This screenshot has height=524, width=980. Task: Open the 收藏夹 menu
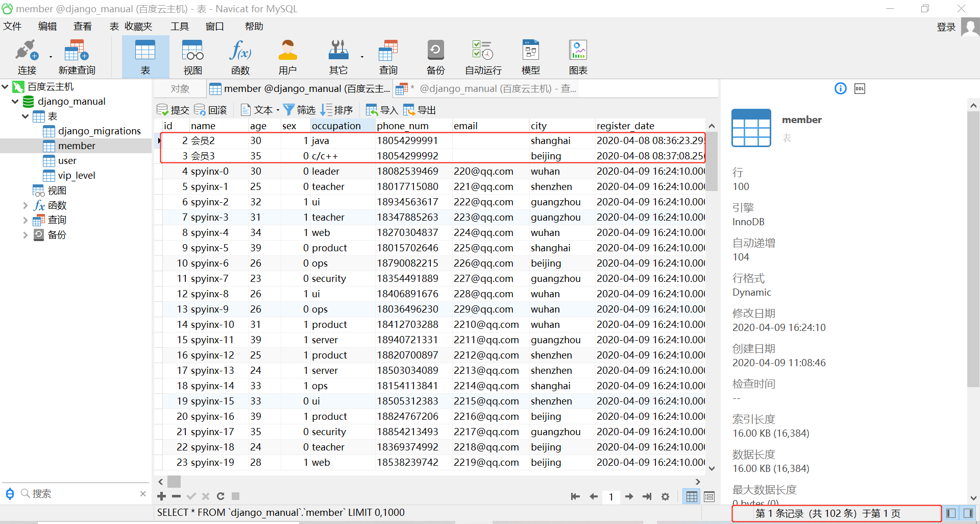[x=138, y=26]
